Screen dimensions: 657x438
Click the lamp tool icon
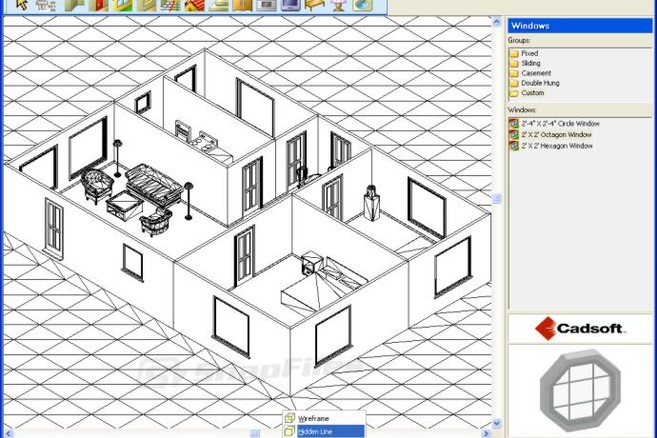pos(339,5)
